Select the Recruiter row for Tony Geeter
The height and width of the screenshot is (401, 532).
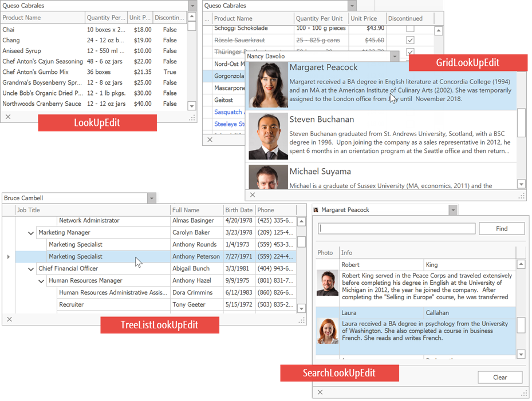(x=156, y=305)
